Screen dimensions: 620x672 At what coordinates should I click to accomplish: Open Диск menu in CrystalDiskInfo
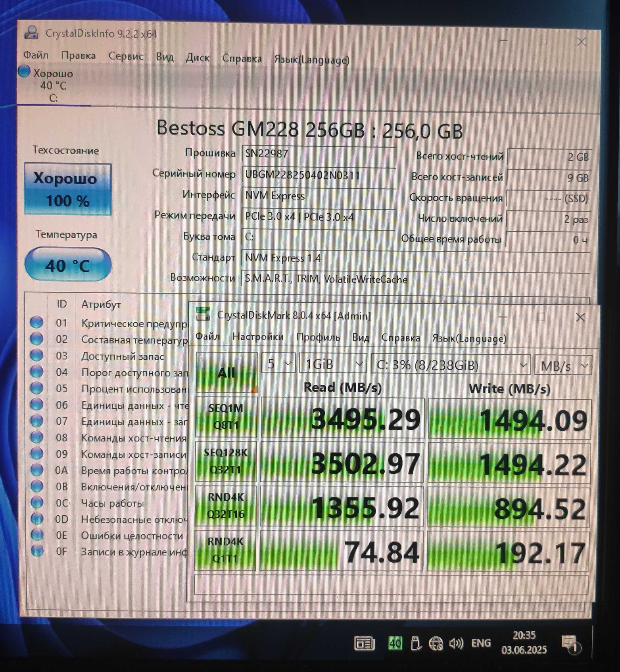[x=198, y=58]
